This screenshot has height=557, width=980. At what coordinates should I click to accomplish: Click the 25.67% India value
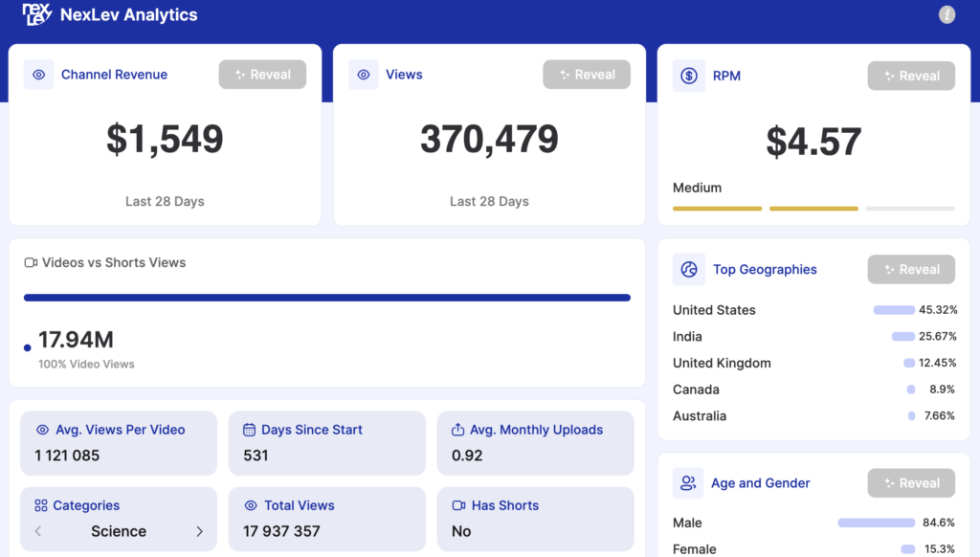click(x=938, y=336)
